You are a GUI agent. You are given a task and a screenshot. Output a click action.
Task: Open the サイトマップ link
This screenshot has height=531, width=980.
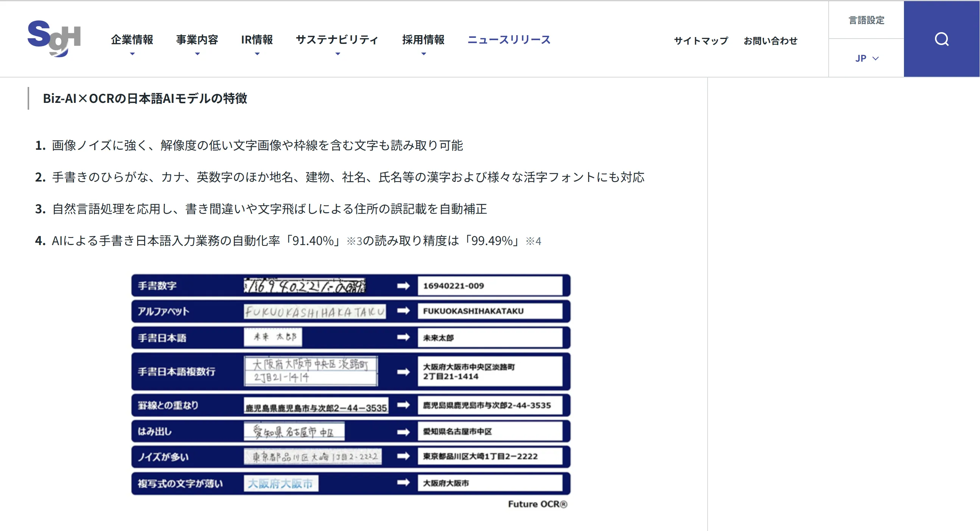[701, 41]
